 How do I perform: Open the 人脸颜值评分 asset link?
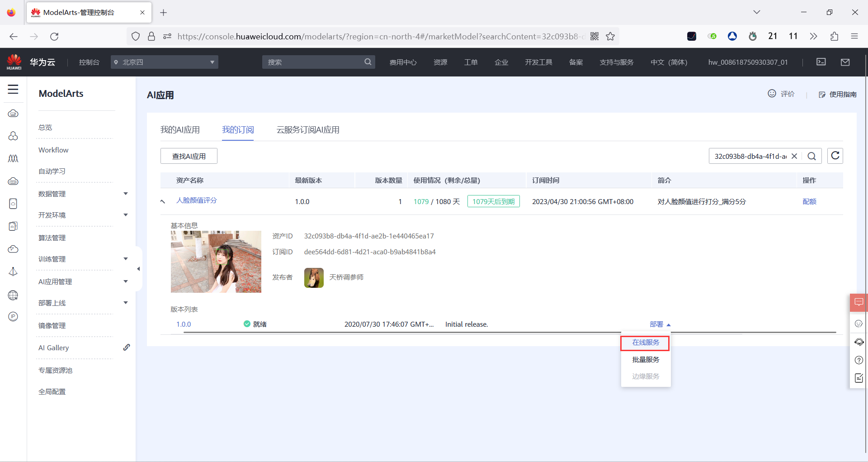196,200
